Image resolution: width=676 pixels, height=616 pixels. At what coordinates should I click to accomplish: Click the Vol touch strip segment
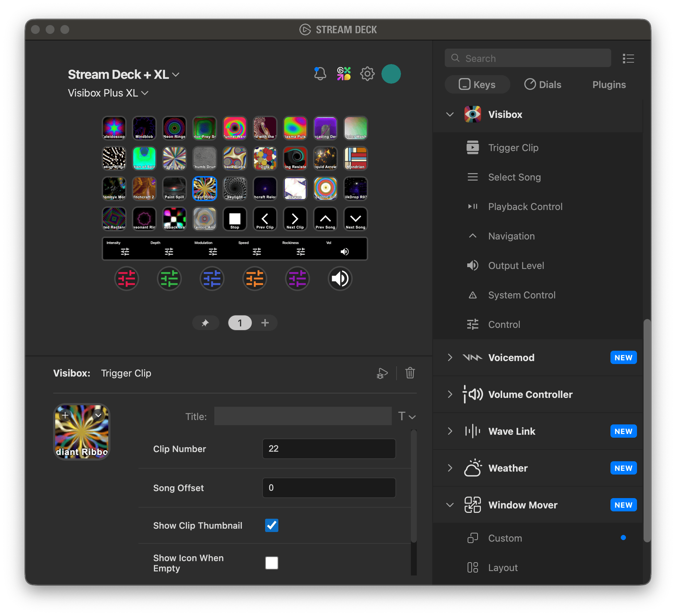(x=345, y=249)
